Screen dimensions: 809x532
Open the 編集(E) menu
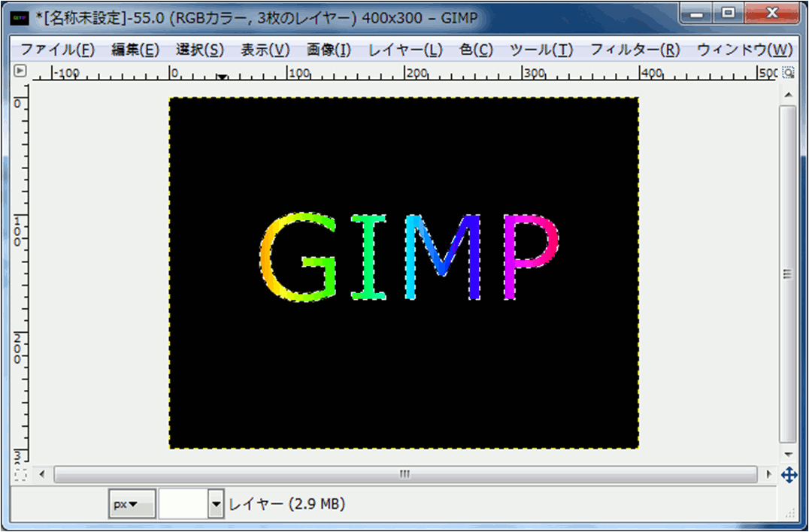tap(135, 50)
